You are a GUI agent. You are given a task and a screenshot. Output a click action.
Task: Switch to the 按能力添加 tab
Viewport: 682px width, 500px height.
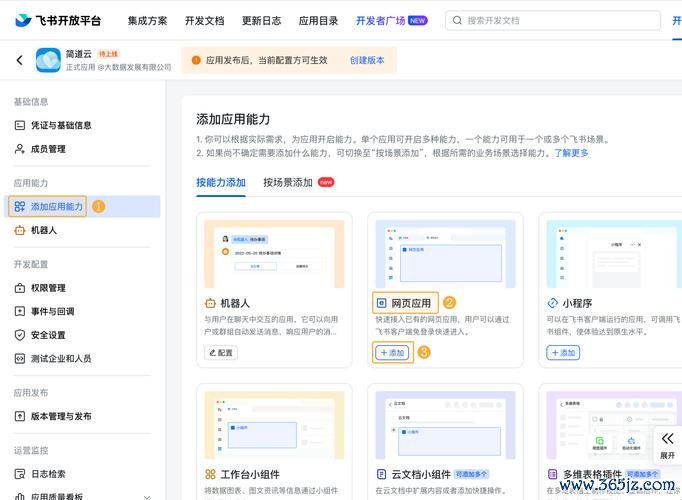(221, 183)
